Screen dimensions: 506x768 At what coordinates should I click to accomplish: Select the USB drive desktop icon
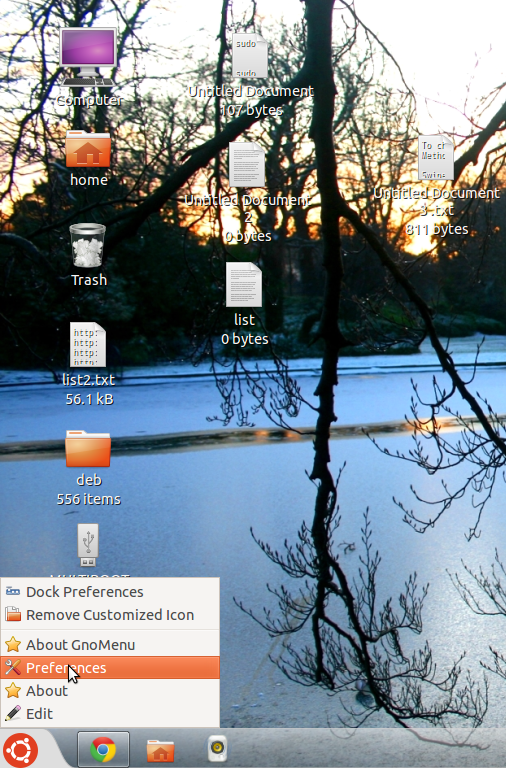coord(88,545)
